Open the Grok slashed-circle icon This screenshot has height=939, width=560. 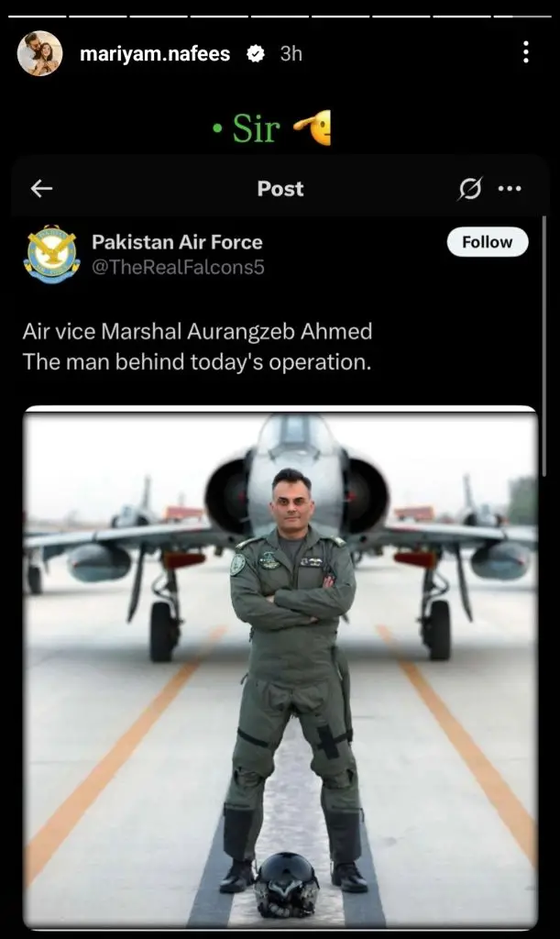tap(470, 189)
